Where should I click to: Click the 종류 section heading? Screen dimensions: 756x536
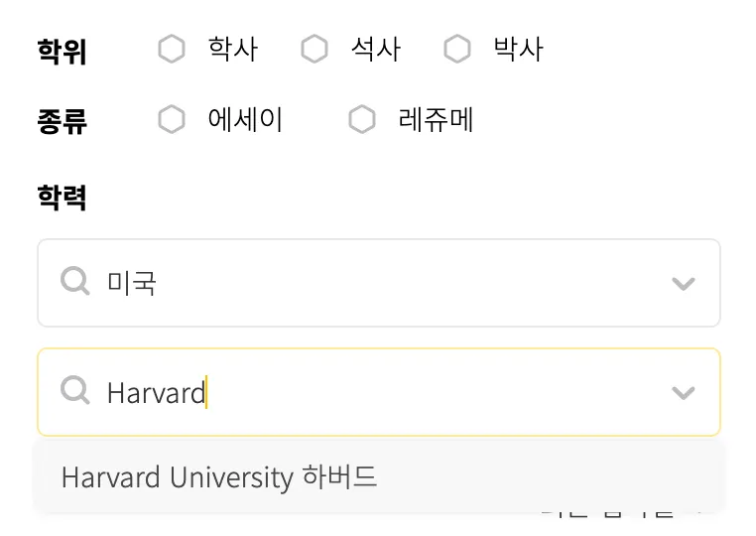tap(62, 121)
